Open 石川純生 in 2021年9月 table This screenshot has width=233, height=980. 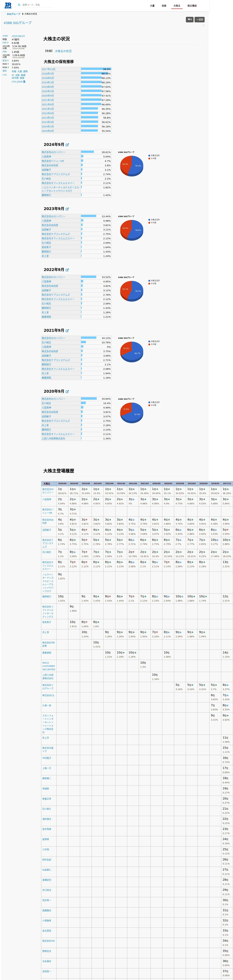coord(46,342)
